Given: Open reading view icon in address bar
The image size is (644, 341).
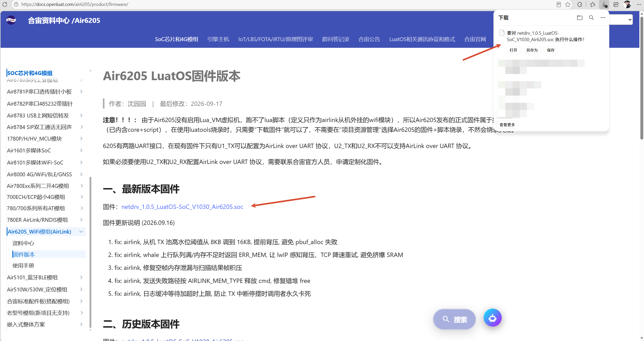Looking at the screenshot, I should tap(558, 4).
